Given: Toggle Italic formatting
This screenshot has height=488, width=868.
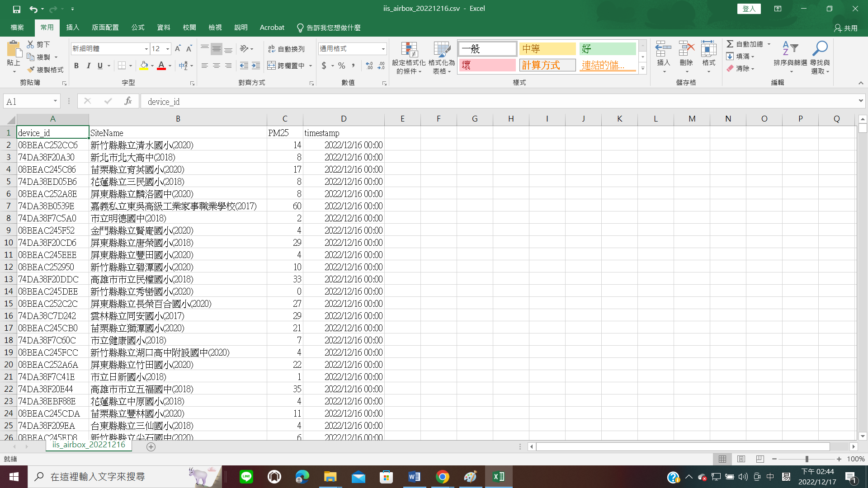Looking at the screenshot, I should point(88,66).
